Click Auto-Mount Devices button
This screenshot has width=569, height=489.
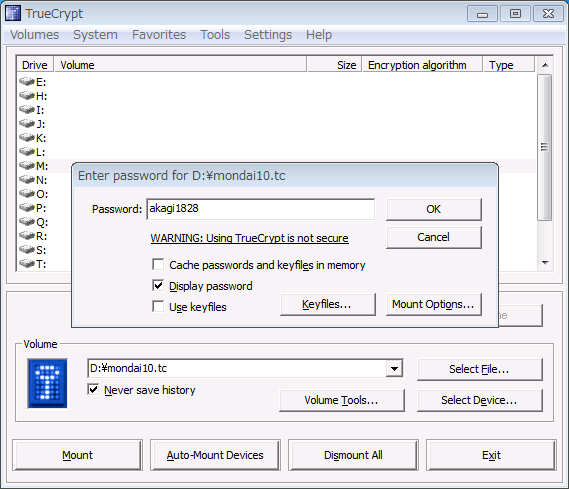(215, 455)
